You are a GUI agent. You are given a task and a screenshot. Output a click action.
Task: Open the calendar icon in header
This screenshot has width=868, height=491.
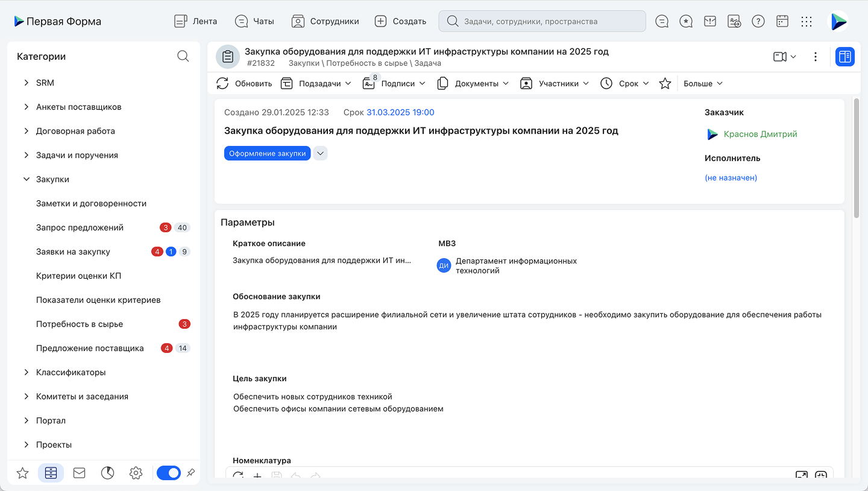782,21
